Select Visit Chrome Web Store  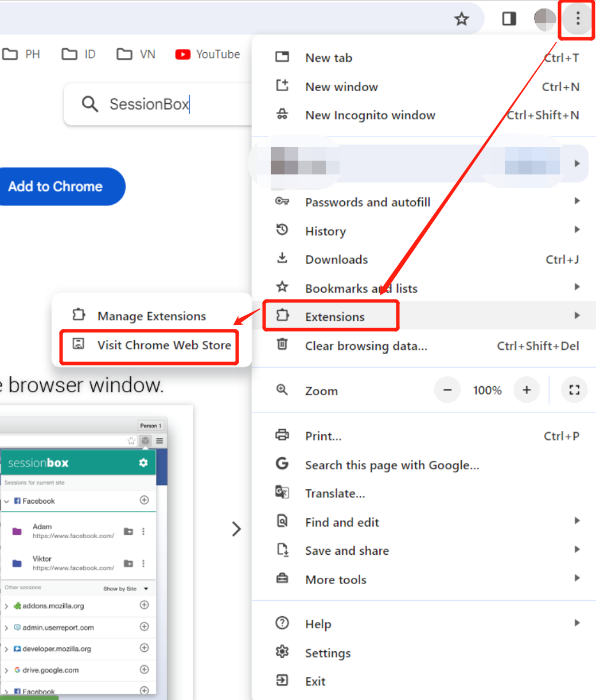click(152, 345)
